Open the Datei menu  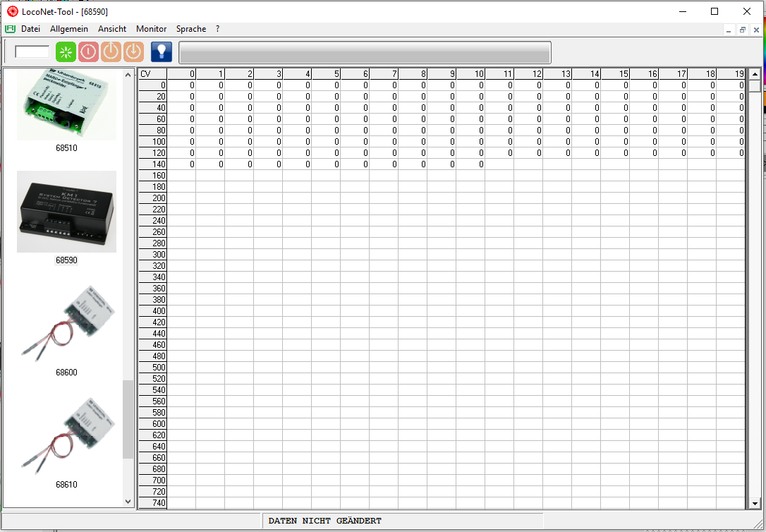click(30, 29)
